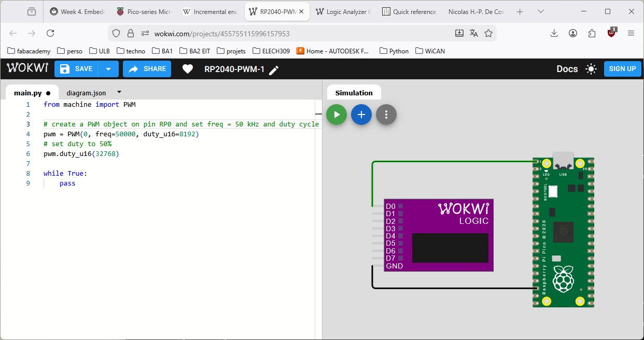
Task: Share the project with the SHARE button
Action: click(x=147, y=68)
